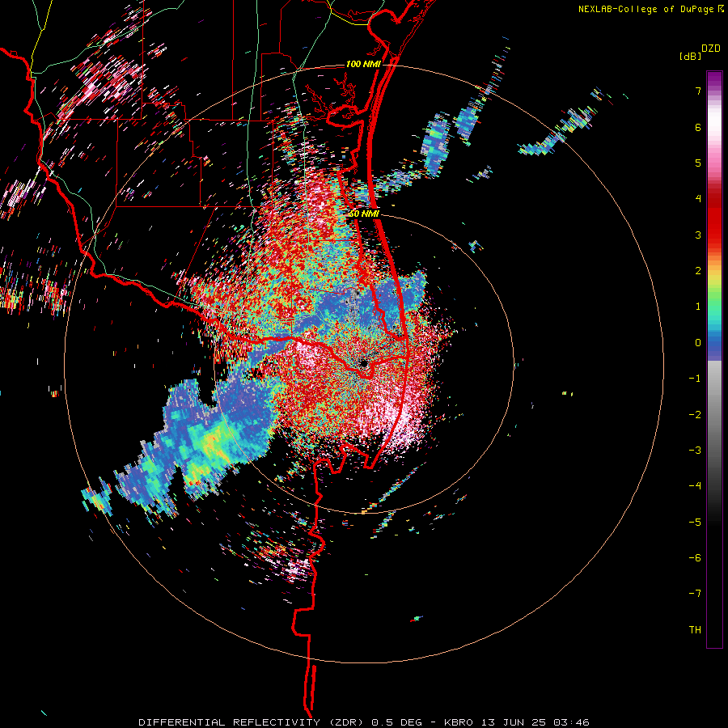Click the TH label on the color scale
Viewport: 728px width, 728px height.
pos(695,629)
